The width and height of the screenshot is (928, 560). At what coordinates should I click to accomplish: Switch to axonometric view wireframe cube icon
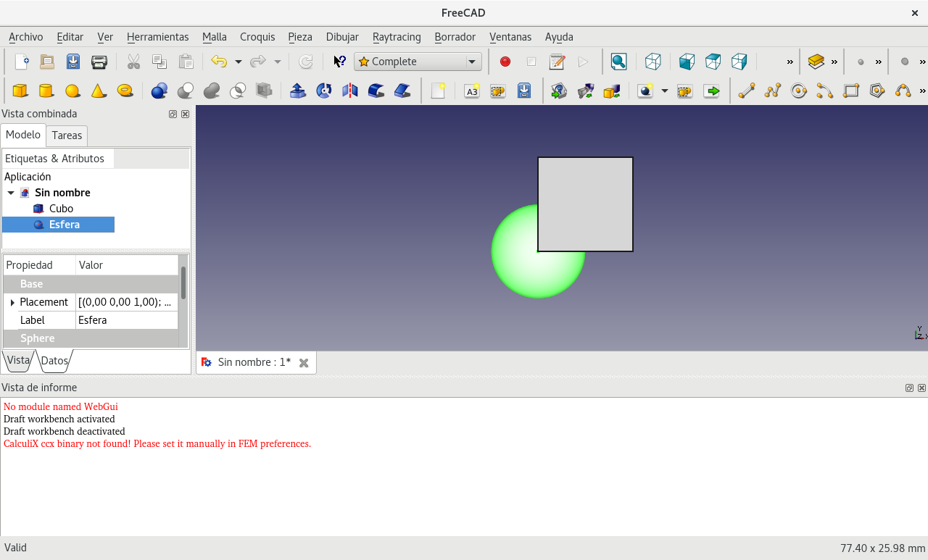pyautogui.click(x=652, y=62)
